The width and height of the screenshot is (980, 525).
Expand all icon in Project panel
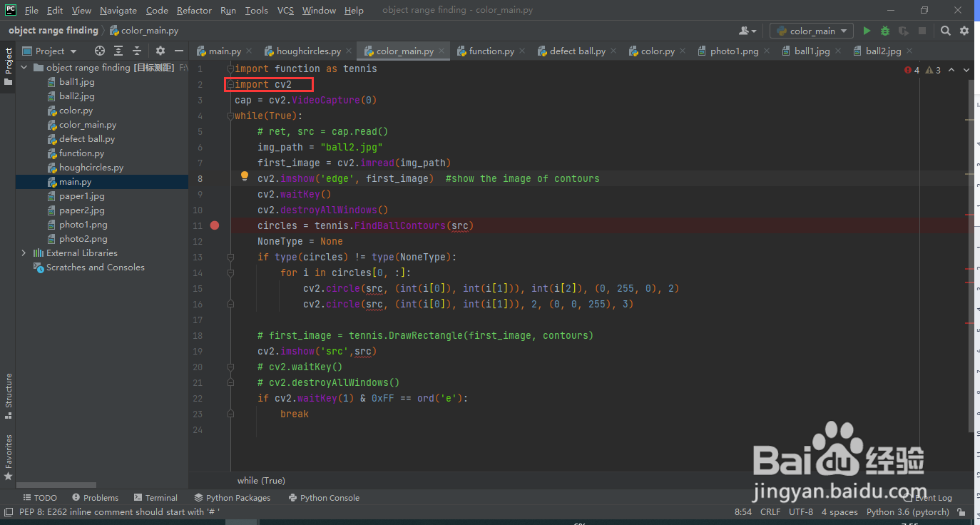118,51
